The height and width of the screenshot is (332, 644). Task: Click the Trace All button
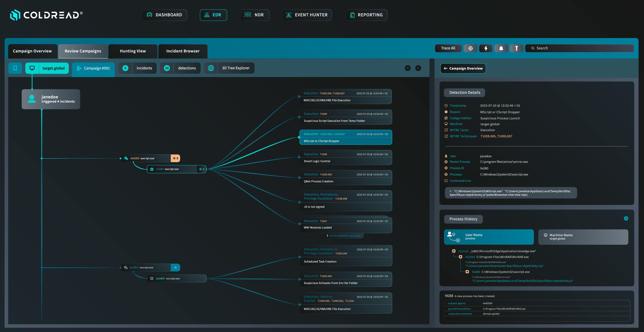[x=448, y=48]
